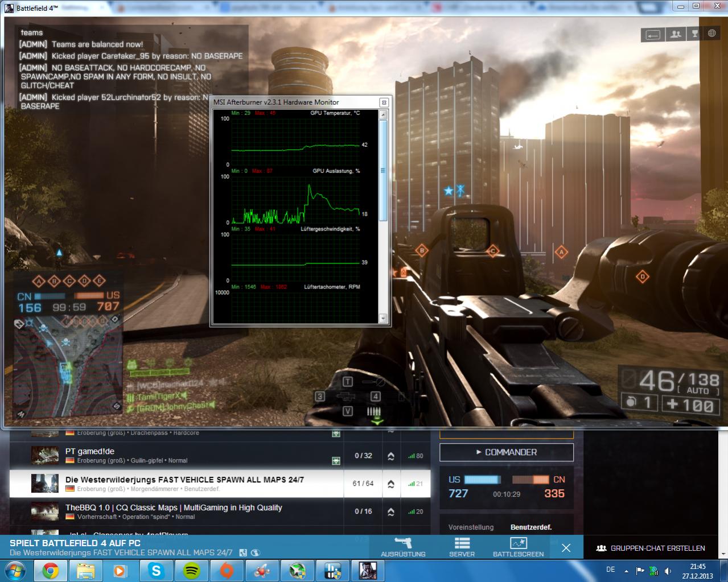Click the back-arrow icon in the game overlay
This screenshot has height=582, width=728.
[653, 34]
